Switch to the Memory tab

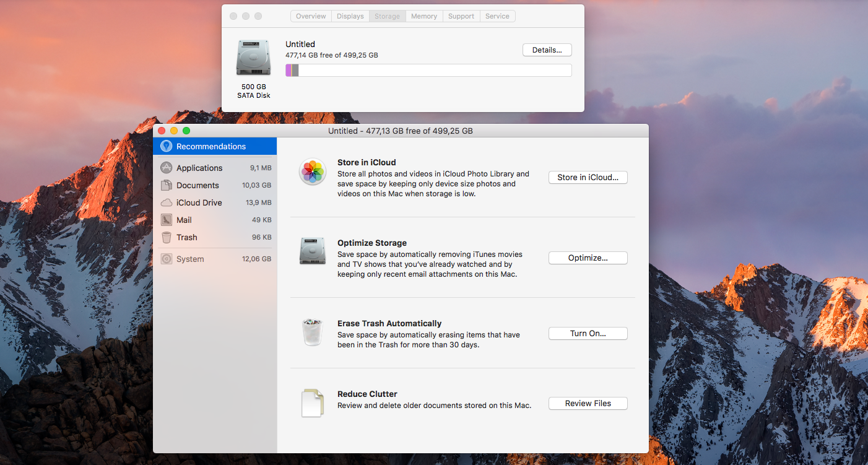(424, 16)
